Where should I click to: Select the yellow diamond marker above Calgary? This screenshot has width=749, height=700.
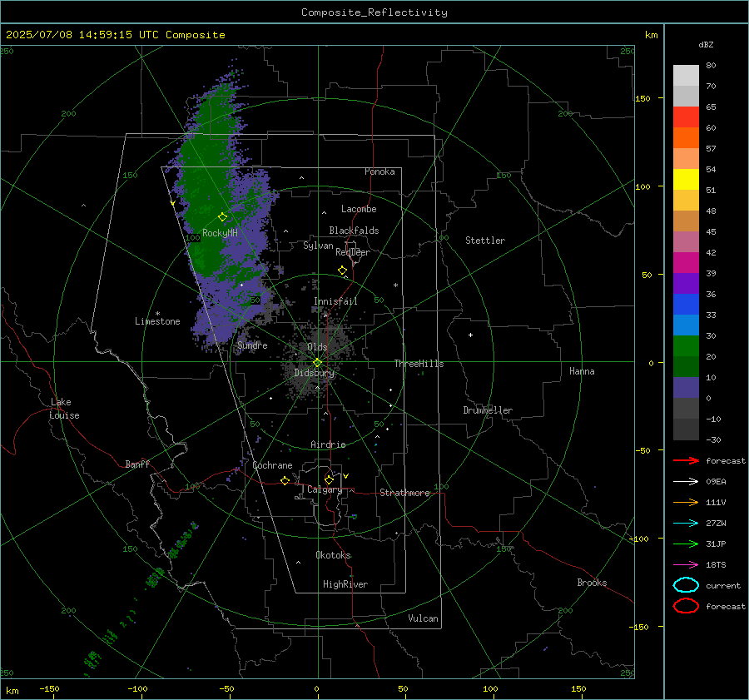coord(329,479)
